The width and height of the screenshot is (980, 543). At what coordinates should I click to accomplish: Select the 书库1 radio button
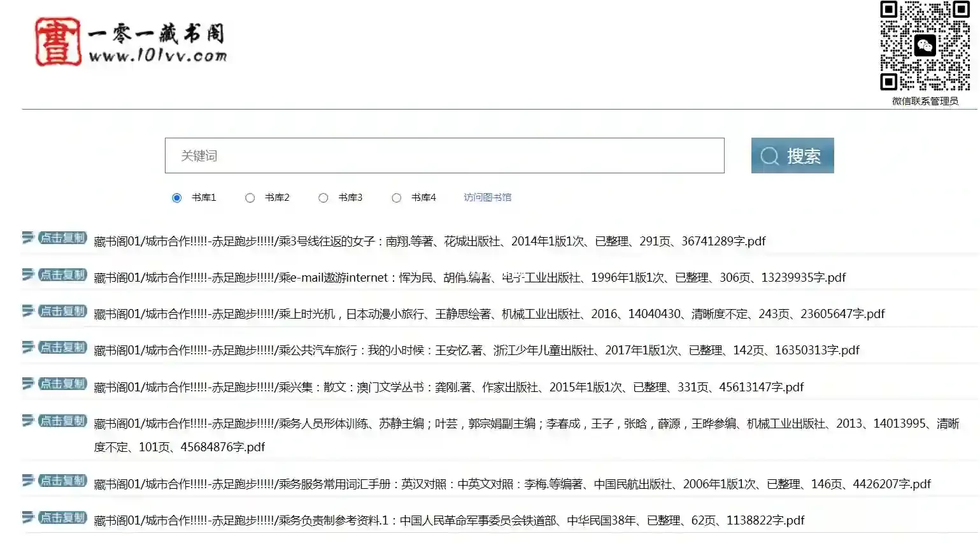pos(177,198)
